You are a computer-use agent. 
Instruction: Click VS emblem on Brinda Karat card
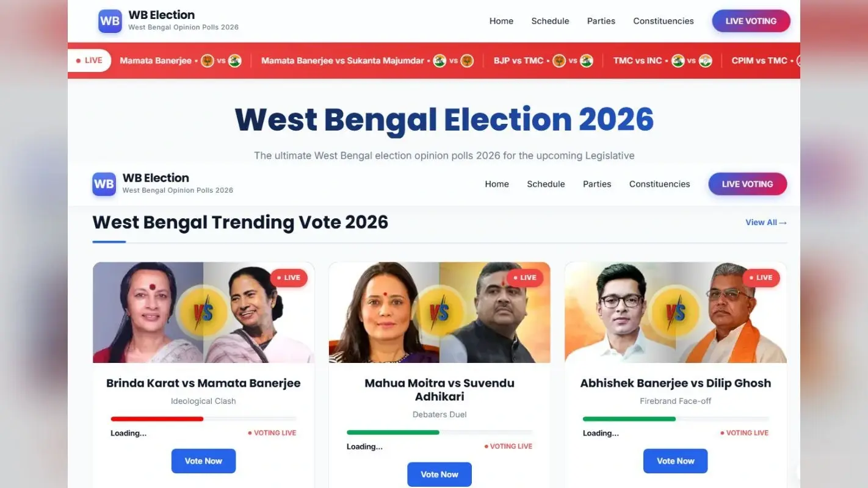203,312
